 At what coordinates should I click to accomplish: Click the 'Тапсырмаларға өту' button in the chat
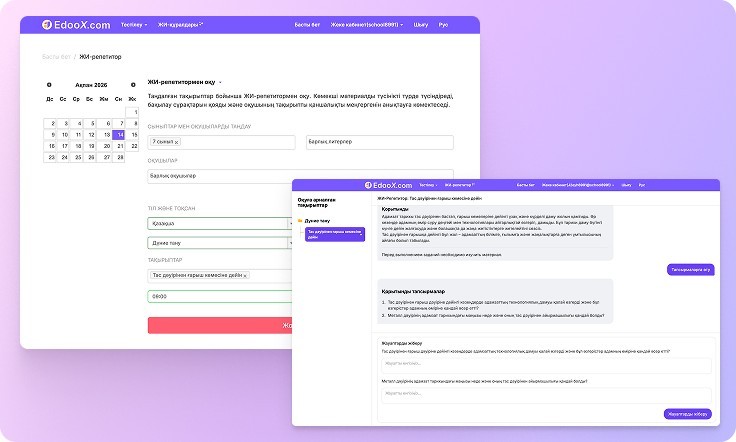[690, 270]
